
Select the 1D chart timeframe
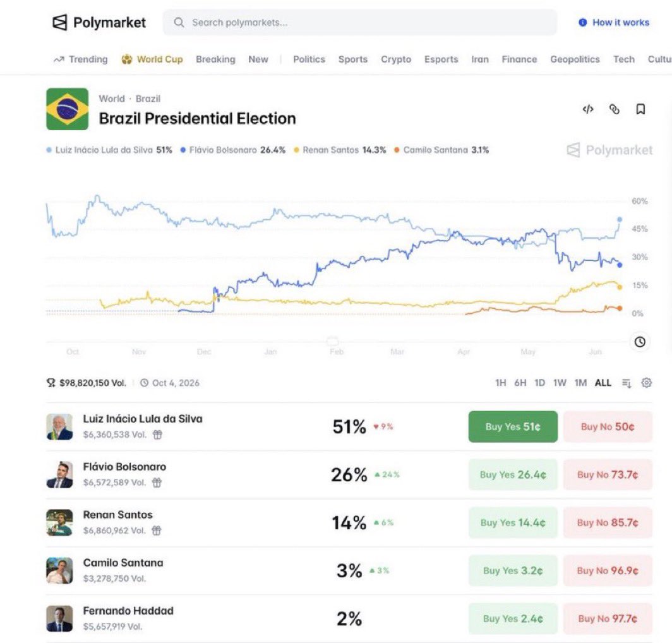539,383
